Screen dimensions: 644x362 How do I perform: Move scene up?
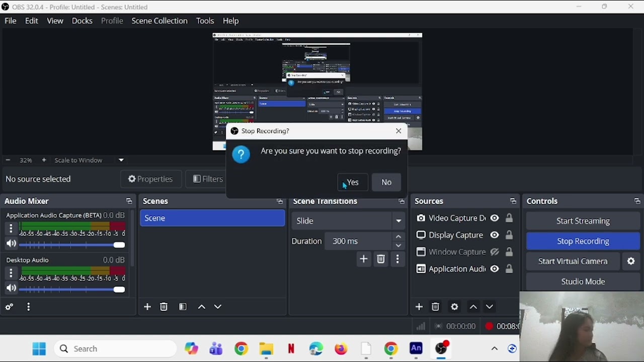tap(202, 307)
